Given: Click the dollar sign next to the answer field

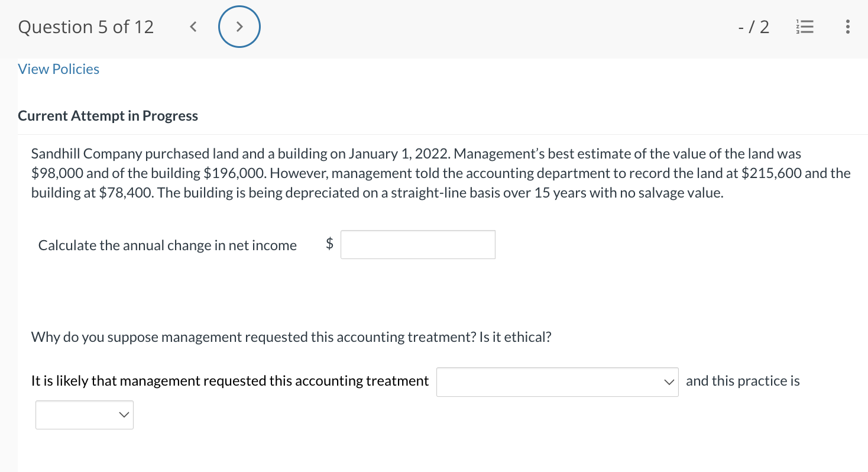Looking at the screenshot, I should tap(329, 244).
